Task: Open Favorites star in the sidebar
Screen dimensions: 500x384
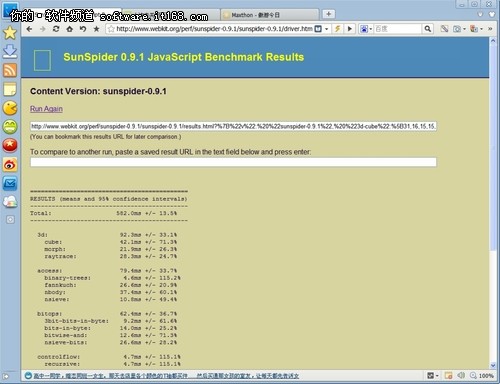Action: pos(10,32)
